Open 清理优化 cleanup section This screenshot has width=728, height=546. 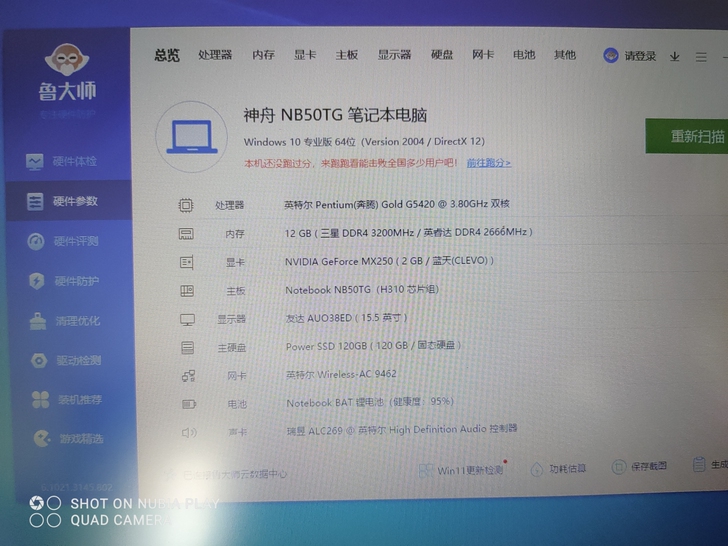(65, 321)
